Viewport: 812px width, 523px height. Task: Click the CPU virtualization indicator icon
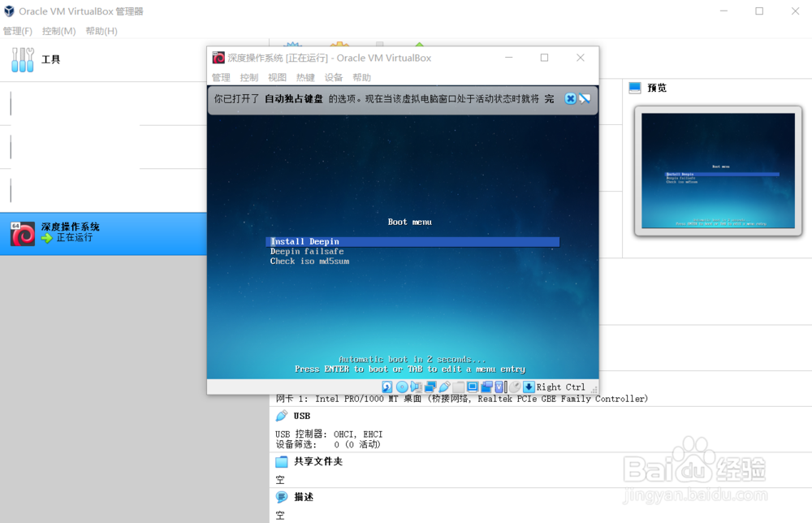pyautogui.click(x=500, y=387)
